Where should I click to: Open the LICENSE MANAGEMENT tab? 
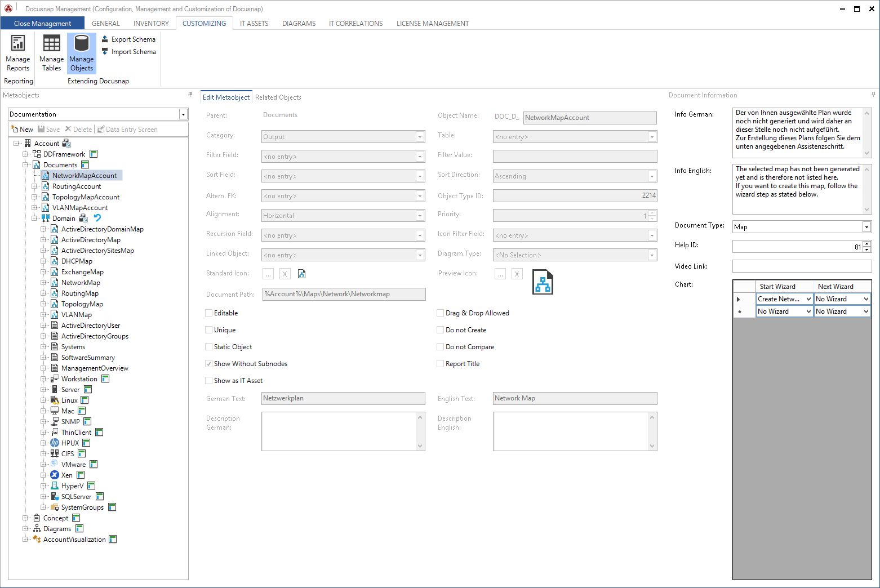click(433, 23)
